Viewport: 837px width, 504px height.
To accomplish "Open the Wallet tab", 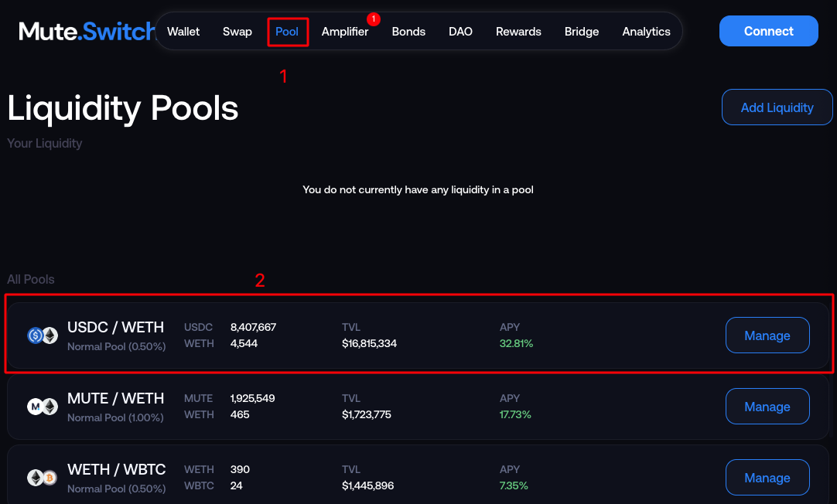I will tap(183, 32).
